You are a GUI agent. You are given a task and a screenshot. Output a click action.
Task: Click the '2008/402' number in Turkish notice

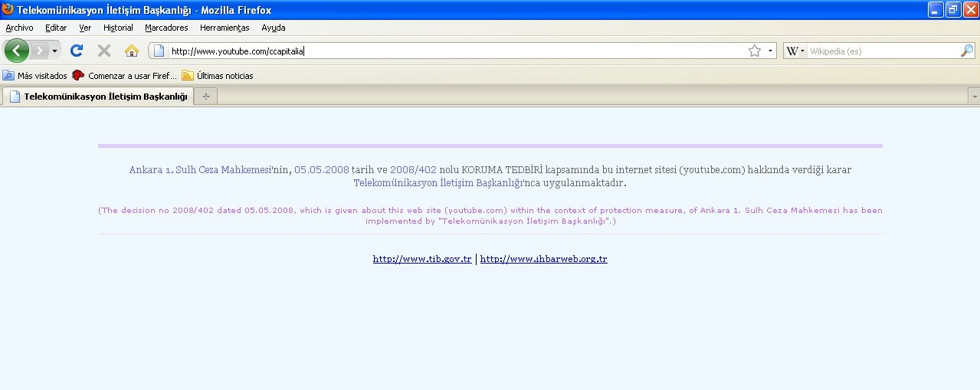413,170
